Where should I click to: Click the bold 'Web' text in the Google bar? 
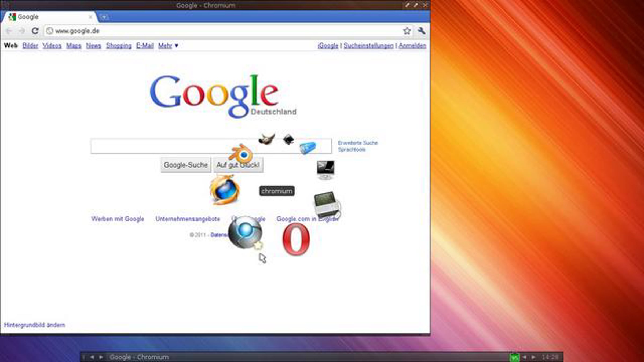click(11, 46)
